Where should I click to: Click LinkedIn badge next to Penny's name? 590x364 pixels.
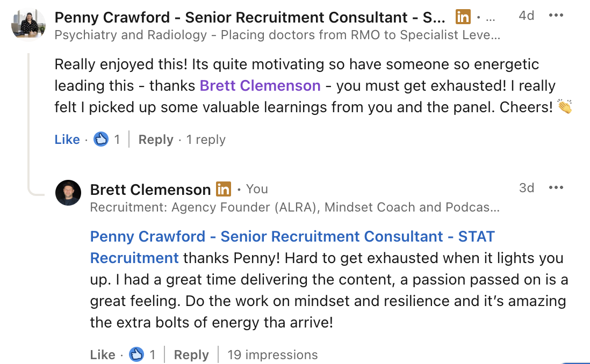tap(462, 17)
